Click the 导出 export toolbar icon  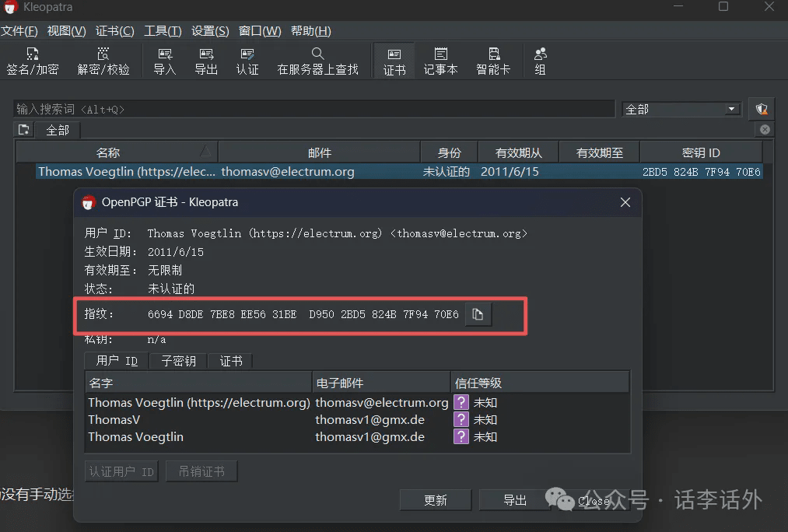(206, 61)
